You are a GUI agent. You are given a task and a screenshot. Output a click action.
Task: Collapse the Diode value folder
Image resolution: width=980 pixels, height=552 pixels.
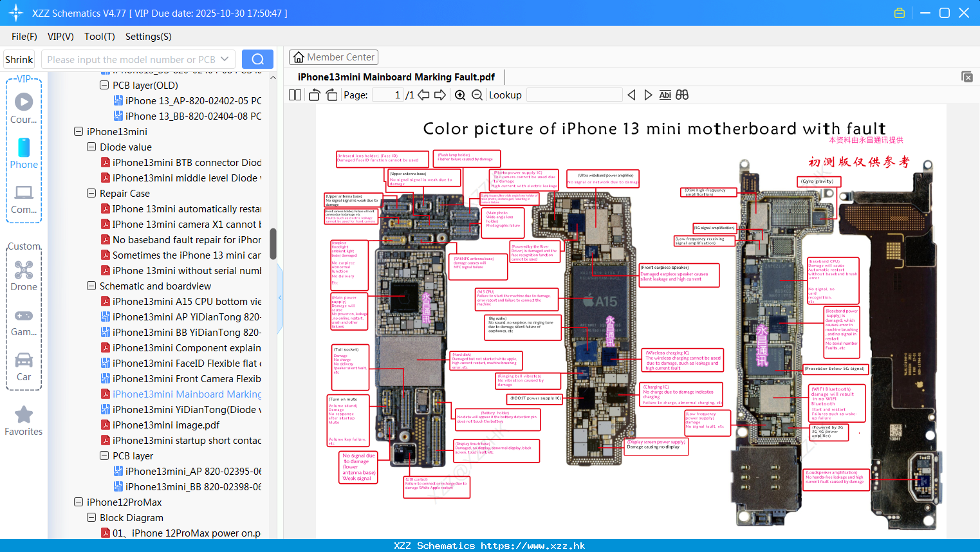(x=91, y=147)
